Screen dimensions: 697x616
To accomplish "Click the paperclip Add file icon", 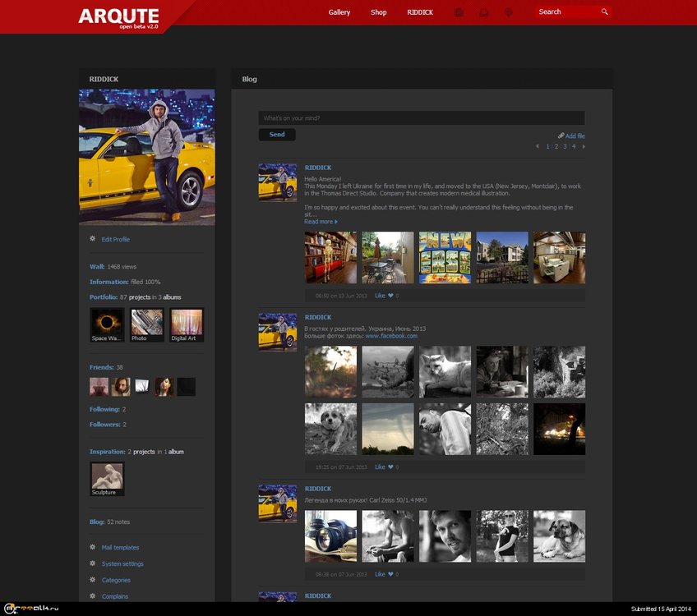I will click(561, 136).
